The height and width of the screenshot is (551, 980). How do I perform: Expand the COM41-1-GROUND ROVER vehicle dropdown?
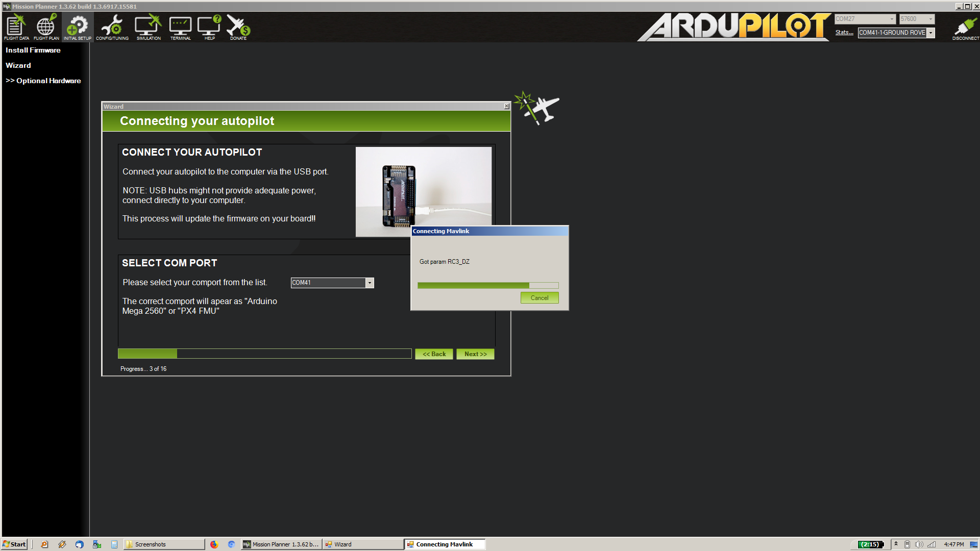(931, 33)
